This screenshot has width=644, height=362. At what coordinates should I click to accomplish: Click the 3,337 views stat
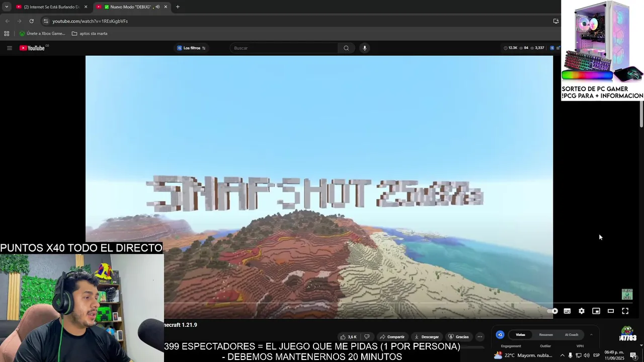tap(537, 48)
